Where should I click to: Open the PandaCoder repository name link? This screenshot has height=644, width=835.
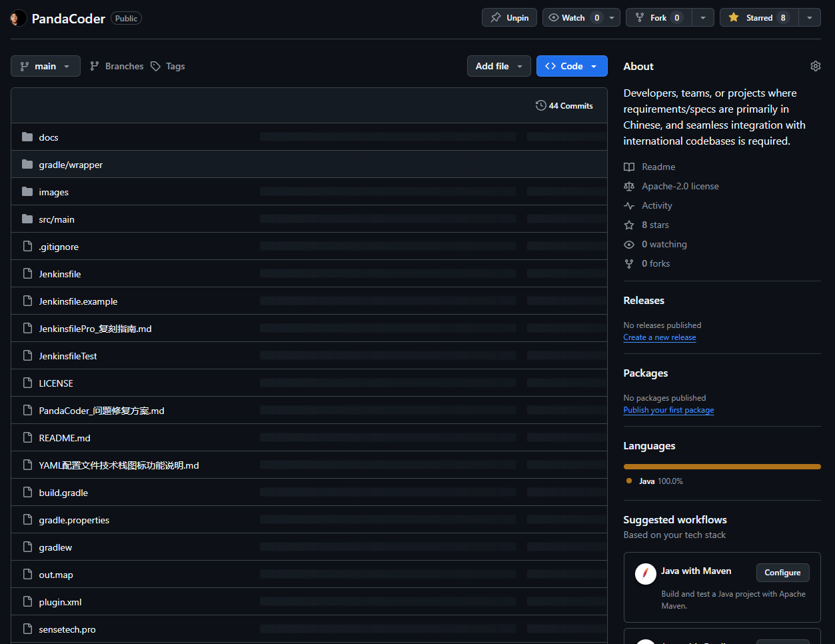click(x=69, y=19)
